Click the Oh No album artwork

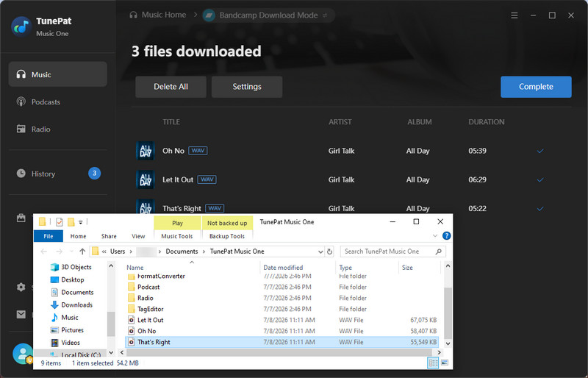point(145,151)
